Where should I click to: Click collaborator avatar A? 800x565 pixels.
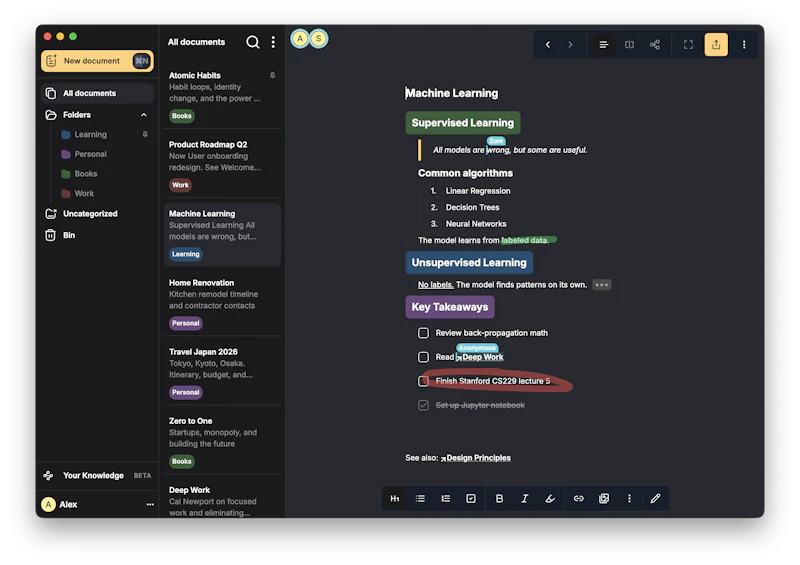click(300, 39)
